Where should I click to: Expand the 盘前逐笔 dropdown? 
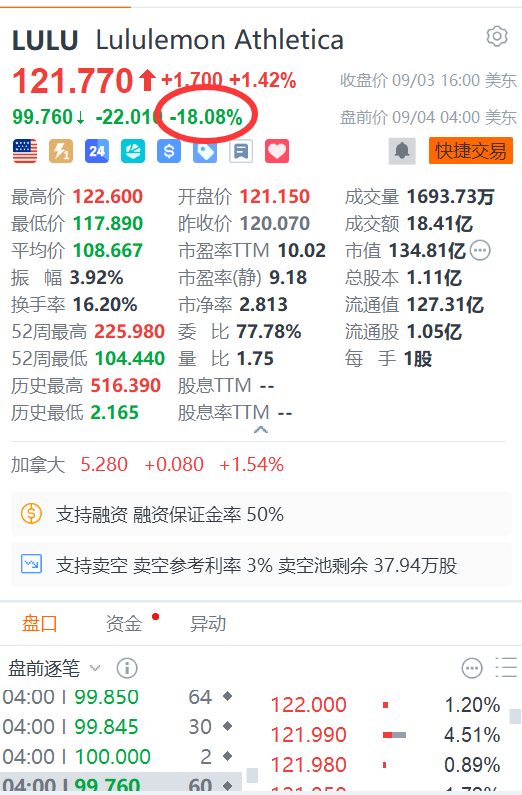(x=95, y=668)
